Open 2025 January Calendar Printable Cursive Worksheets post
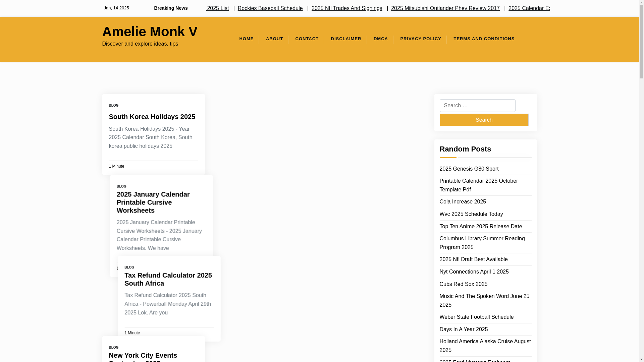The height and width of the screenshot is (362, 644). click(x=153, y=202)
